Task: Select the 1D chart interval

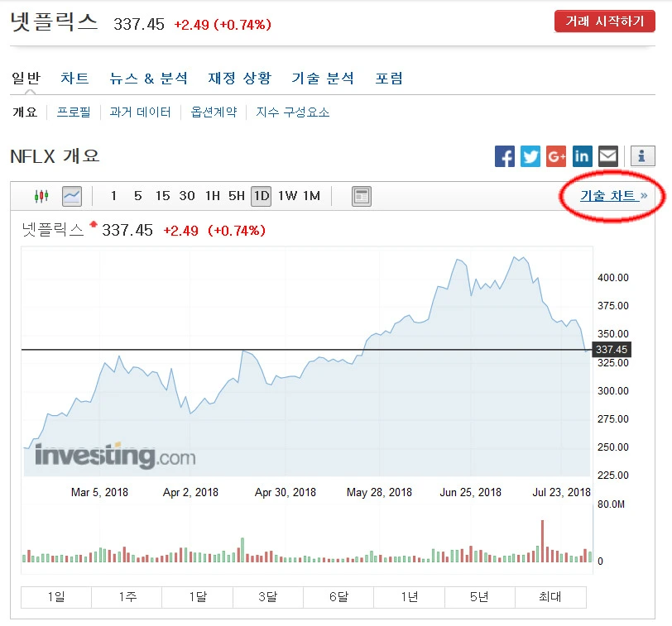Action: pyautogui.click(x=261, y=196)
